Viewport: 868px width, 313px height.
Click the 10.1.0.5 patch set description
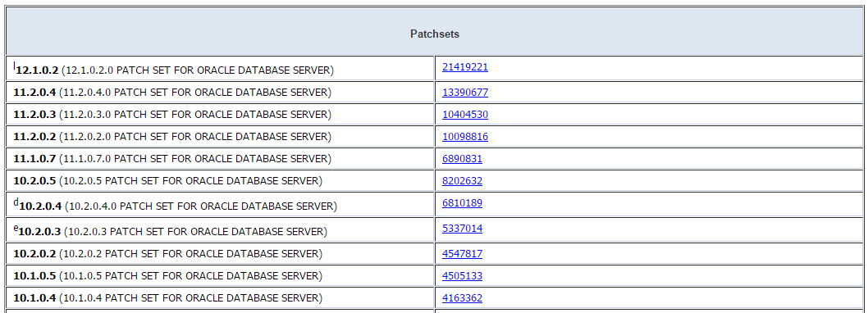coord(167,276)
